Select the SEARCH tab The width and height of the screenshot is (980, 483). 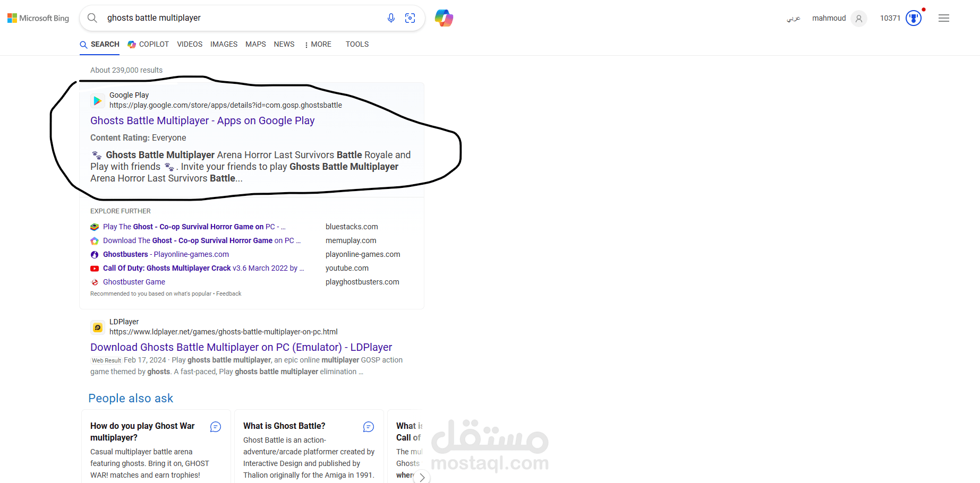pos(100,44)
